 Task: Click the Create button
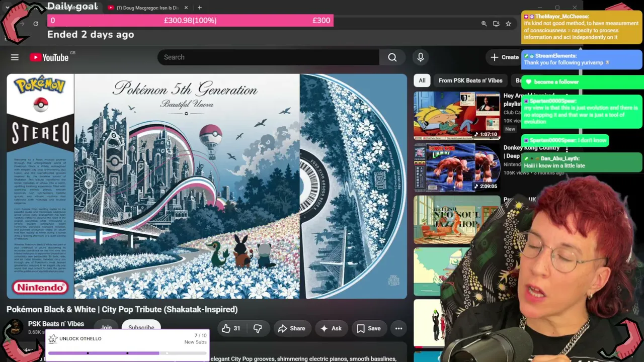[x=505, y=57]
